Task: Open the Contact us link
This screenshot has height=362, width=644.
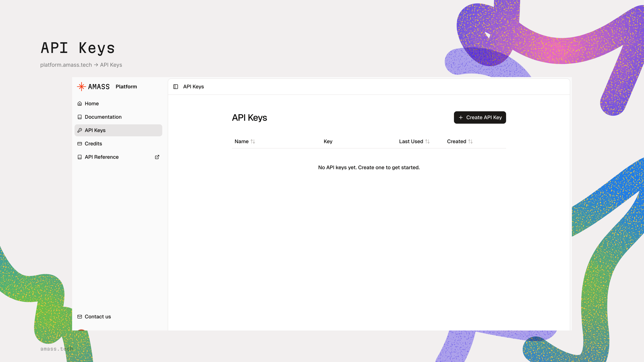Action: click(x=97, y=317)
